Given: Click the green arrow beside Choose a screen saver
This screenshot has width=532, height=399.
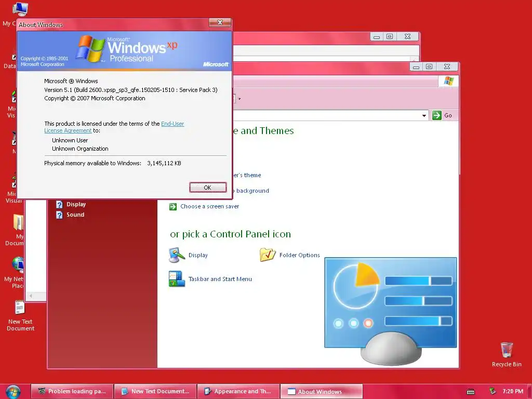Looking at the screenshot, I should click(173, 207).
